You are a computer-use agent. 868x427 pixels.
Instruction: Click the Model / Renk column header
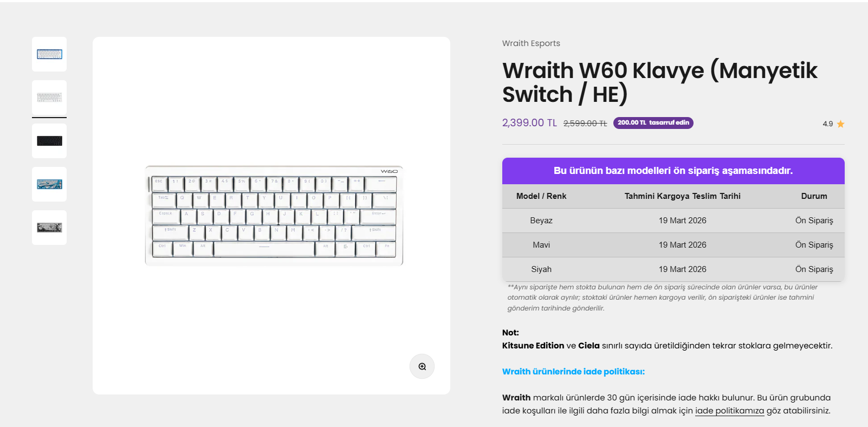click(x=541, y=196)
